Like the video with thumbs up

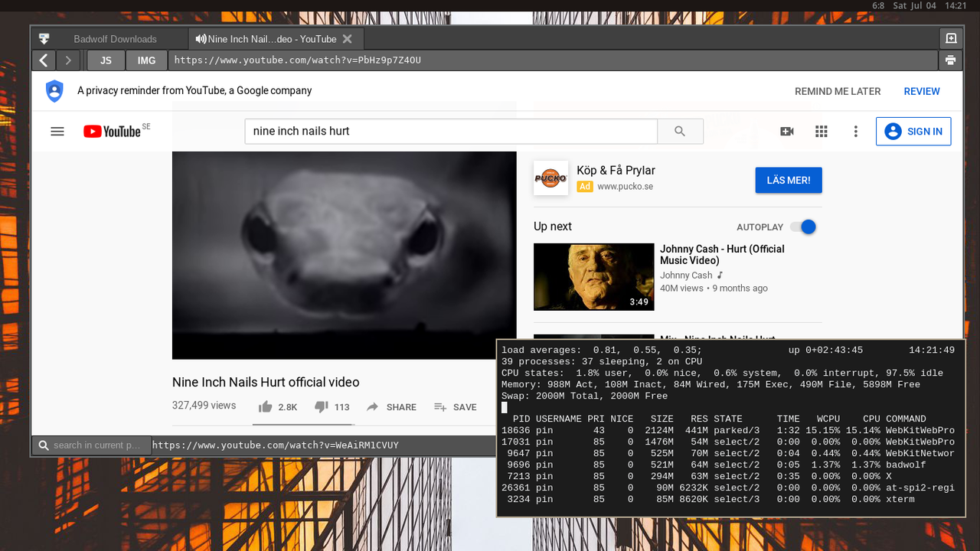point(277,407)
